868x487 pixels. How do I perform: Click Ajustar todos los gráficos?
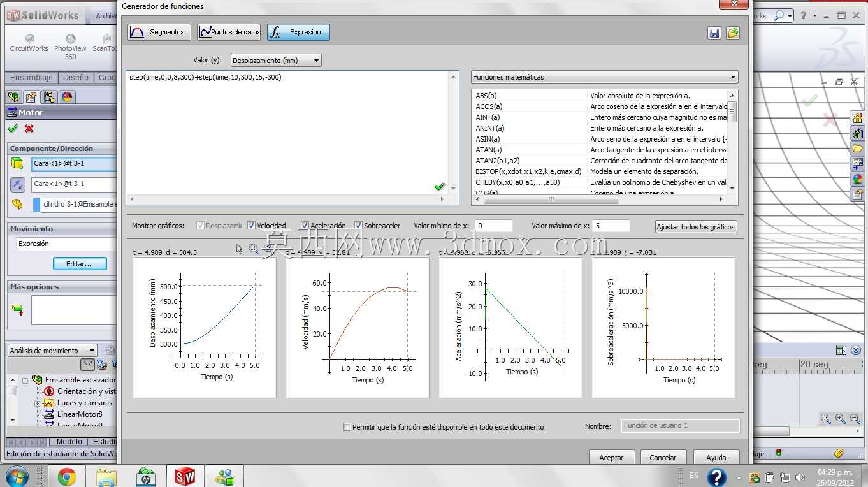click(696, 226)
